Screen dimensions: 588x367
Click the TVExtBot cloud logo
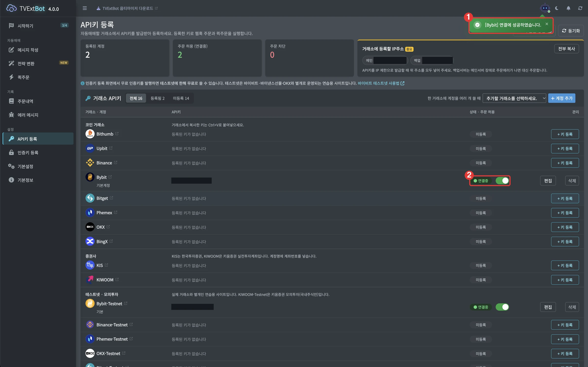(x=11, y=8)
